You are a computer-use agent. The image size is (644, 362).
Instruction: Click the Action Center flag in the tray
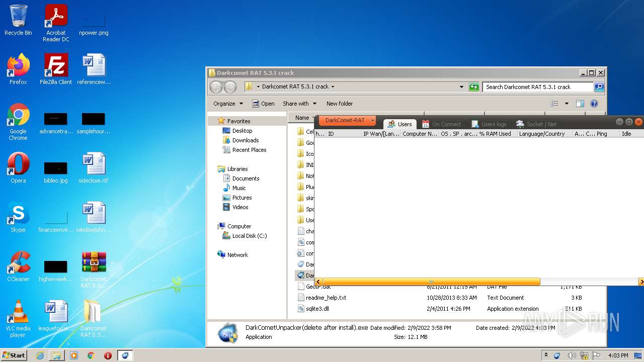click(x=597, y=355)
